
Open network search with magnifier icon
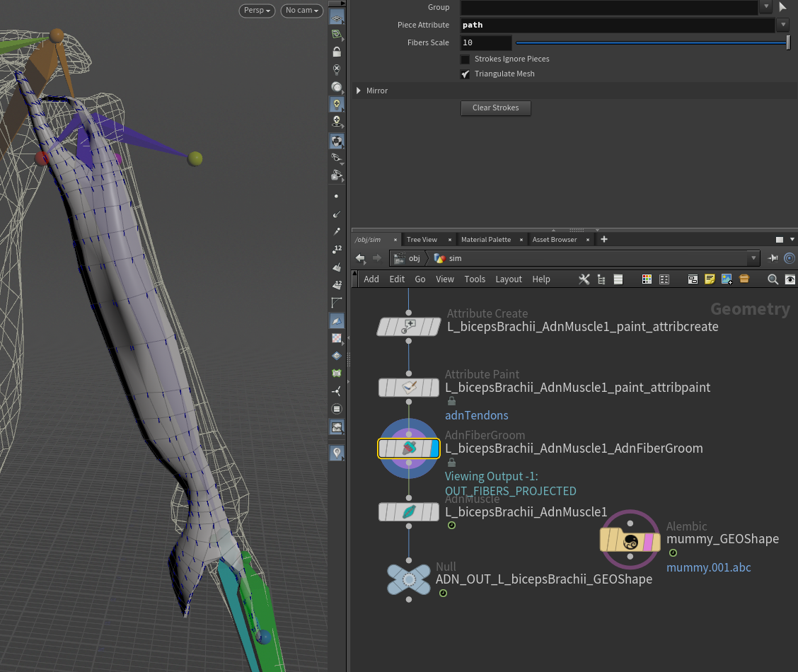click(773, 279)
